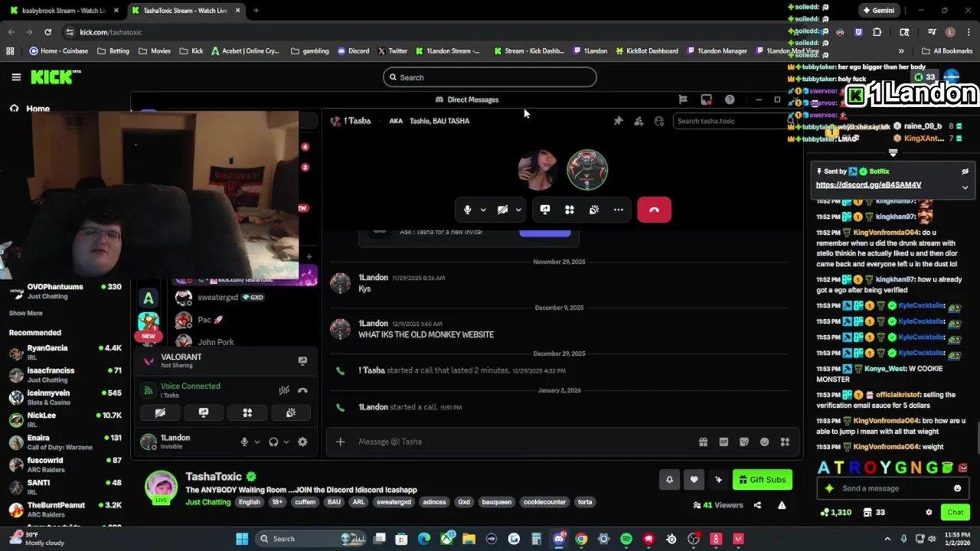Start an activity from call control bar
Screen dimensions: 980x551
pos(570,210)
